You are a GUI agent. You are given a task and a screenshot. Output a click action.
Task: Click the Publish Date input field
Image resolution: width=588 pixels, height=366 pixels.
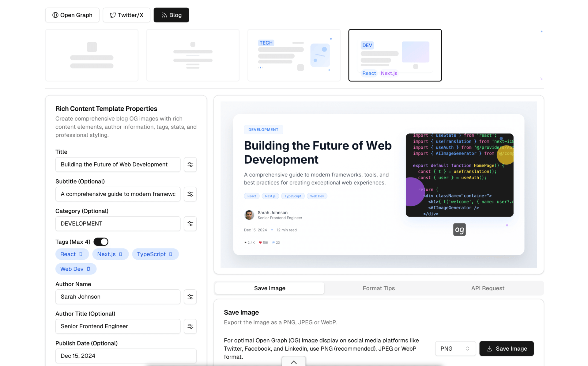pos(126,356)
